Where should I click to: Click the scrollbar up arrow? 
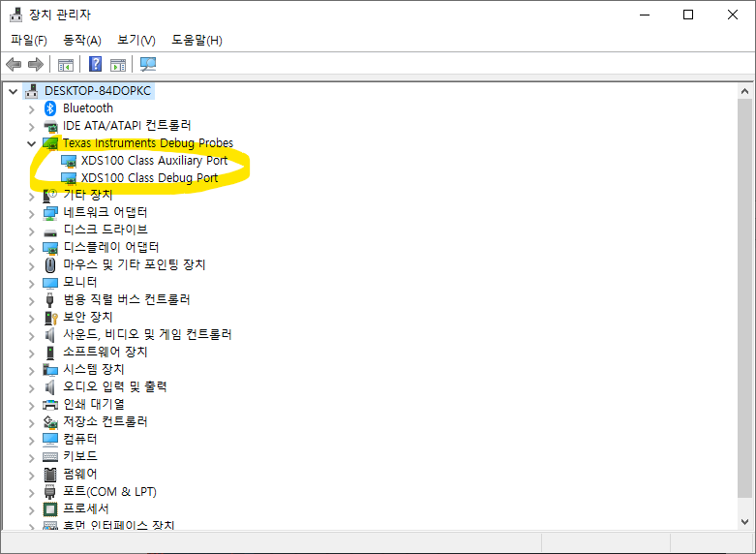(744, 91)
